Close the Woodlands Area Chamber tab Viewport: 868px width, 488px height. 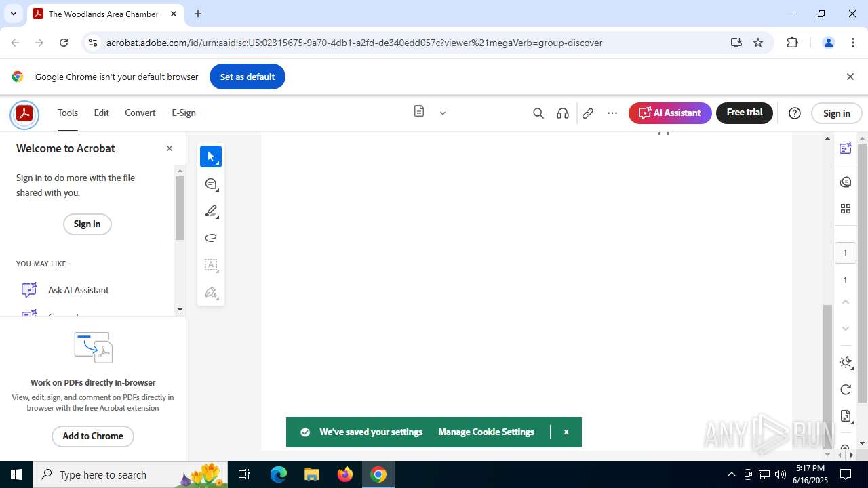(174, 14)
